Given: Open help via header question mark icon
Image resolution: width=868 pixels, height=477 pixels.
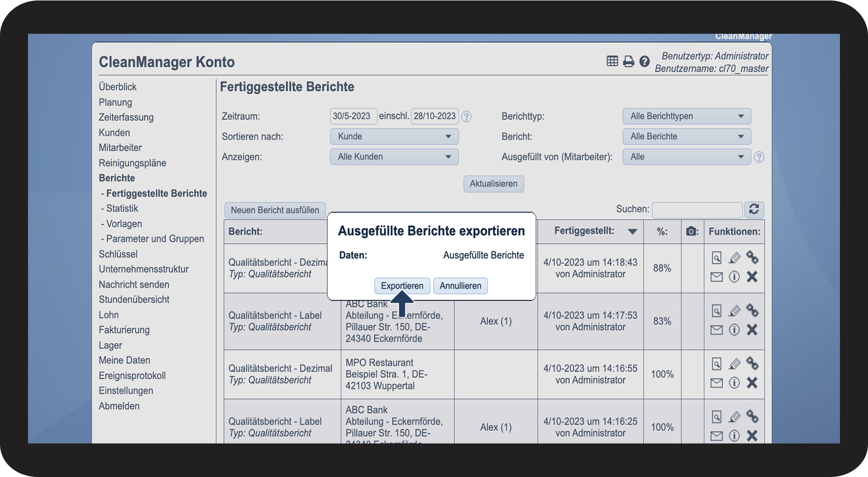Looking at the screenshot, I should (644, 61).
